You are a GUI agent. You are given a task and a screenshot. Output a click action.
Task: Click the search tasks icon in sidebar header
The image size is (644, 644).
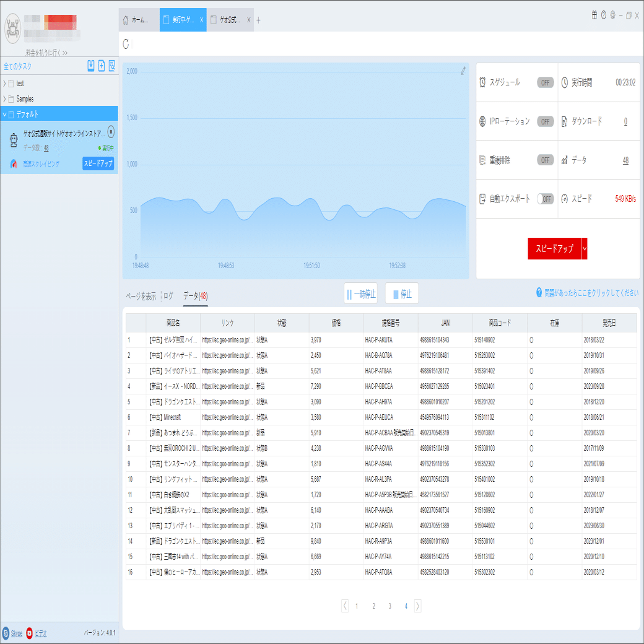click(111, 66)
